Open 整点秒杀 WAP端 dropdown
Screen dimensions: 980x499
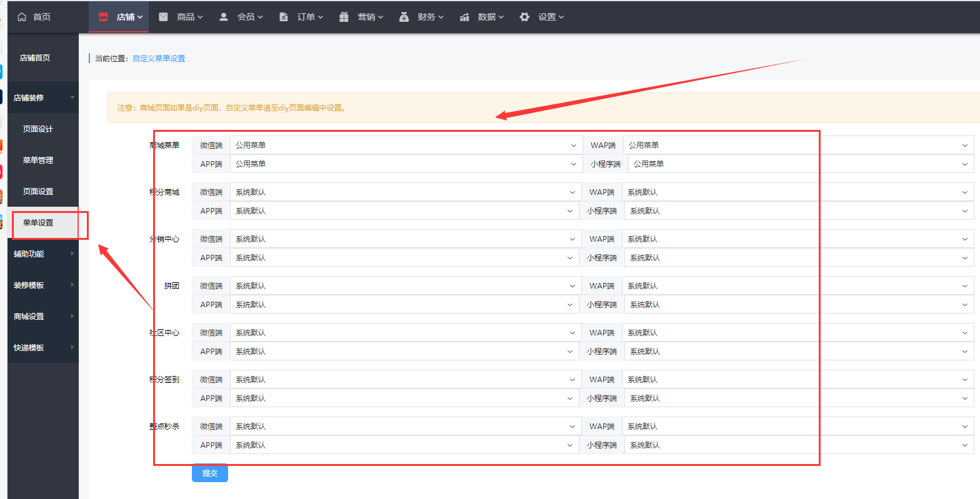[797, 426]
